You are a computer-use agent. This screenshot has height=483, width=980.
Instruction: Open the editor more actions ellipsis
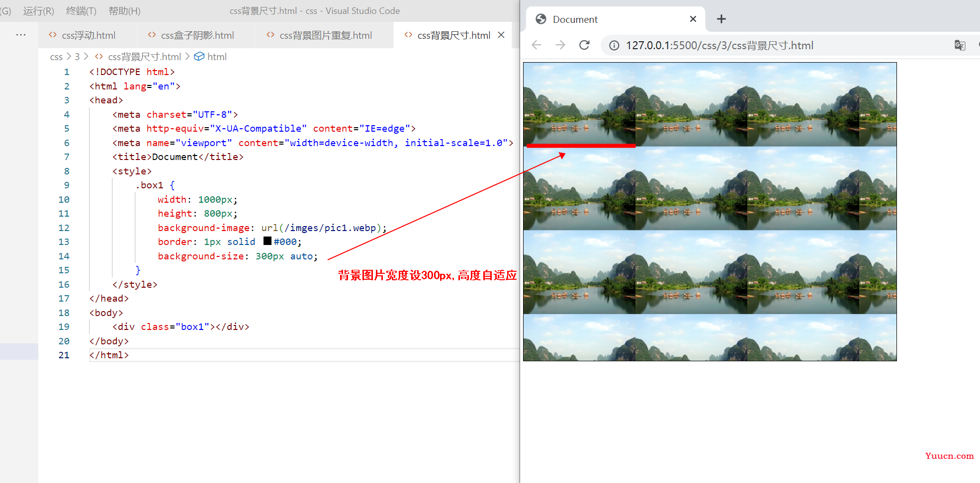[x=21, y=35]
